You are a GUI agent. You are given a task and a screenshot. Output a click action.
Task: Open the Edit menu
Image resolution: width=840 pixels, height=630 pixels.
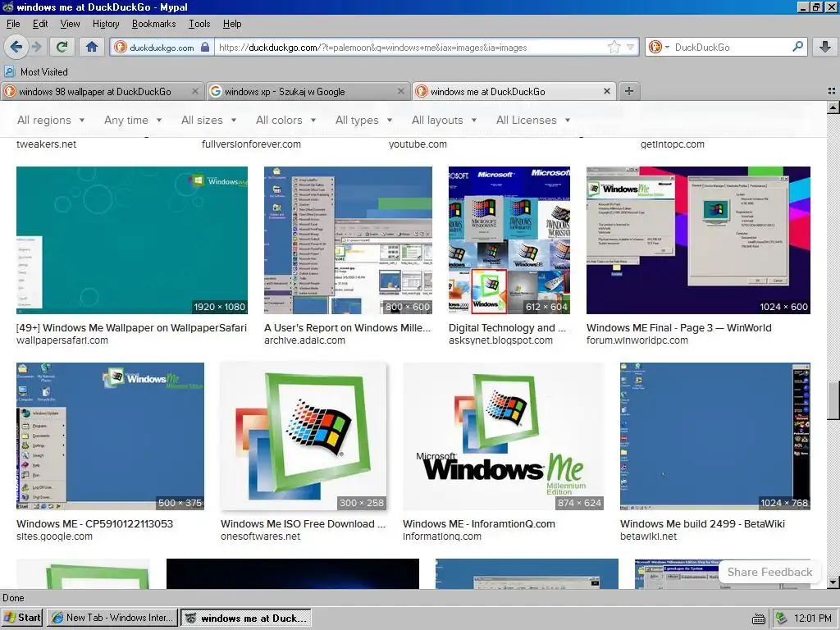[x=40, y=24]
